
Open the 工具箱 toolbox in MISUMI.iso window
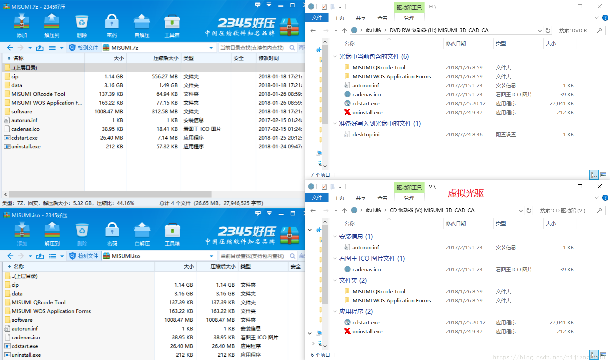[x=172, y=234]
